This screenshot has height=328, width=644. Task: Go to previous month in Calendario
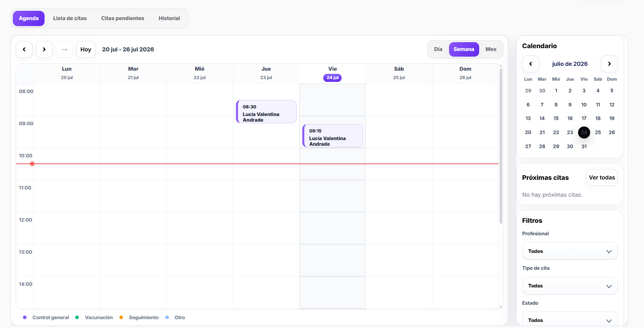531,64
